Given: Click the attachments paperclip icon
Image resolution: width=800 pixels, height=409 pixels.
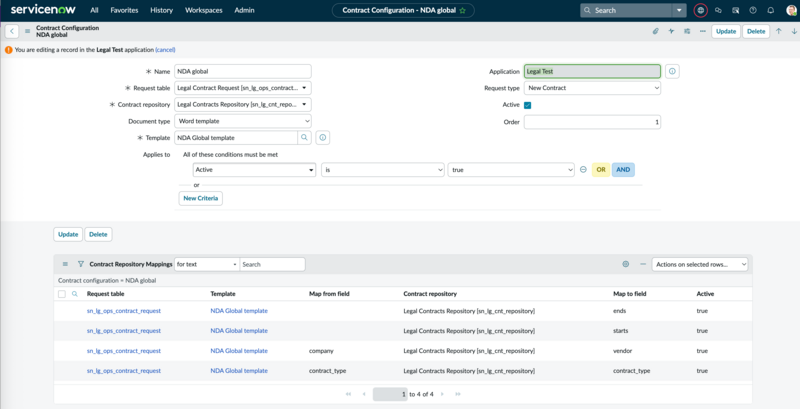Looking at the screenshot, I should pos(656,31).
